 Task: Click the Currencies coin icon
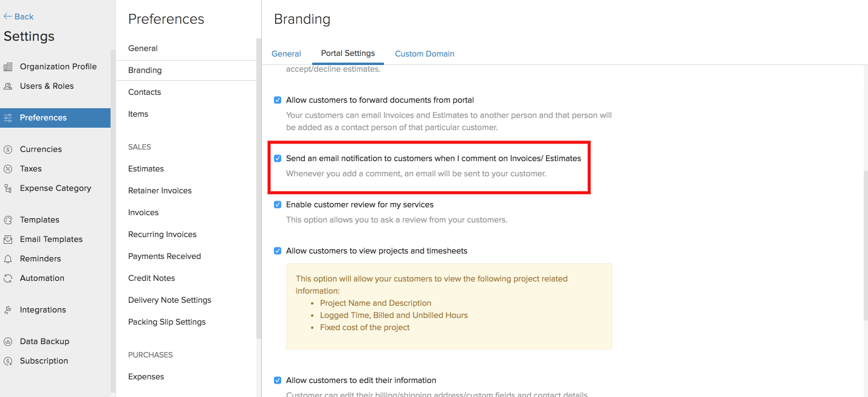[x=8, y=150]
